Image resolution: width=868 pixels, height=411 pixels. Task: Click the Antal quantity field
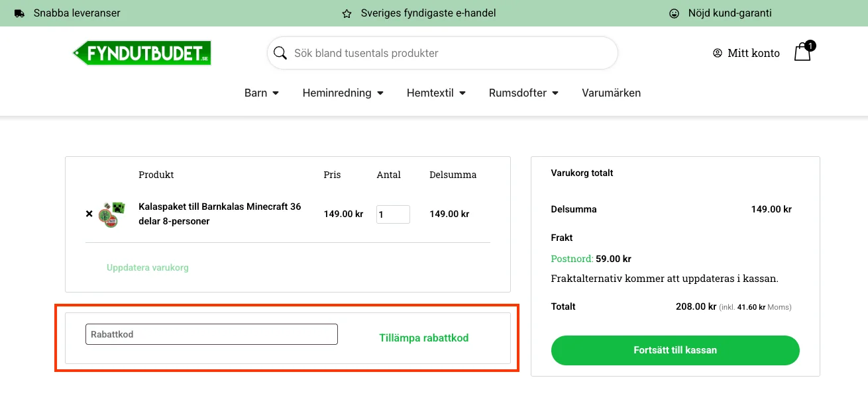(x=393, y=214)
